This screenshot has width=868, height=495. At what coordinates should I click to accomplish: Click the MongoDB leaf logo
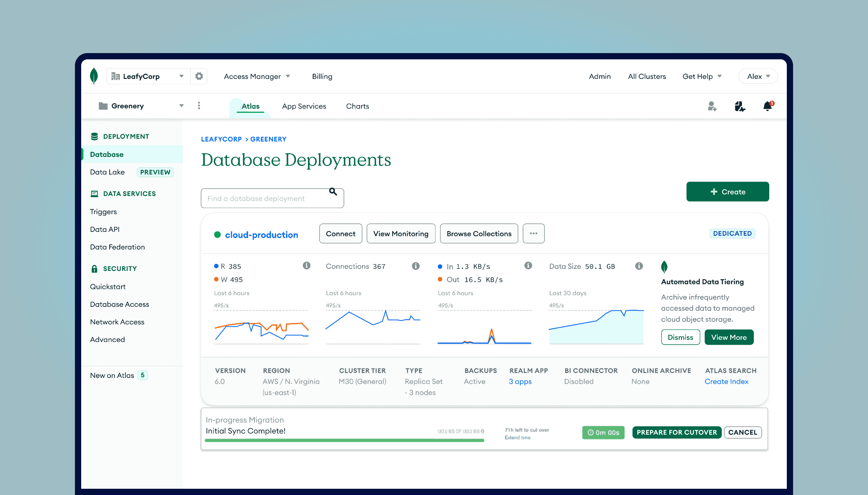pos(94,76)
